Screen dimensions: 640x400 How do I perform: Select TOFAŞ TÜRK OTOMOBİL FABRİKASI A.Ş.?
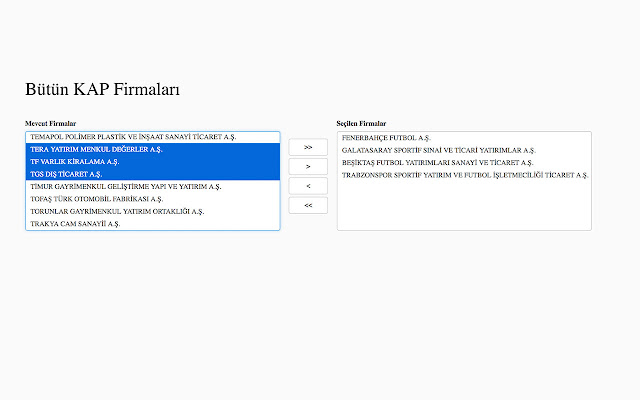153,199
